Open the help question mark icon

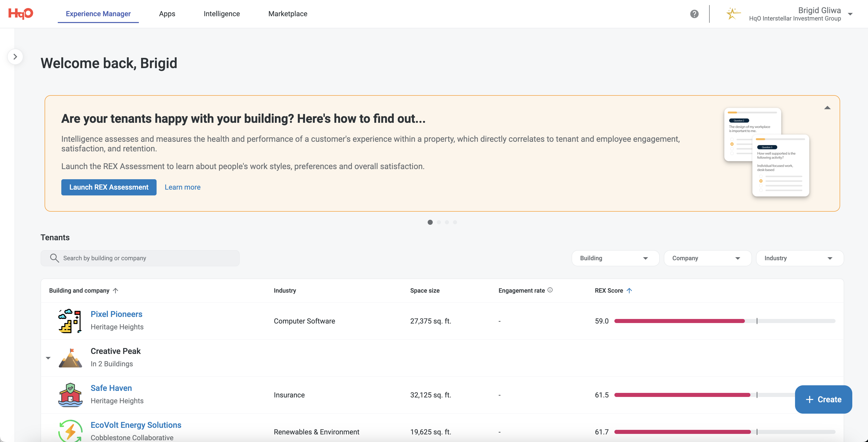694,14
